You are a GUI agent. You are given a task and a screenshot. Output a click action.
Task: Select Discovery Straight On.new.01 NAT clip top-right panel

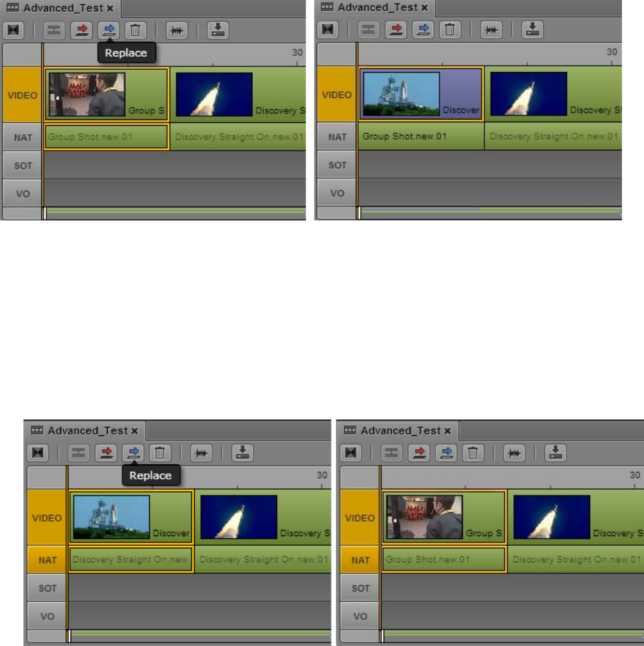553,136
